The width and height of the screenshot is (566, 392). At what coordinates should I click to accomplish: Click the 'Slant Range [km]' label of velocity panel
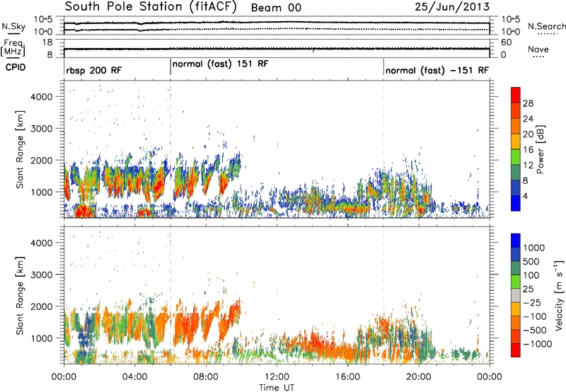[20, 296]
